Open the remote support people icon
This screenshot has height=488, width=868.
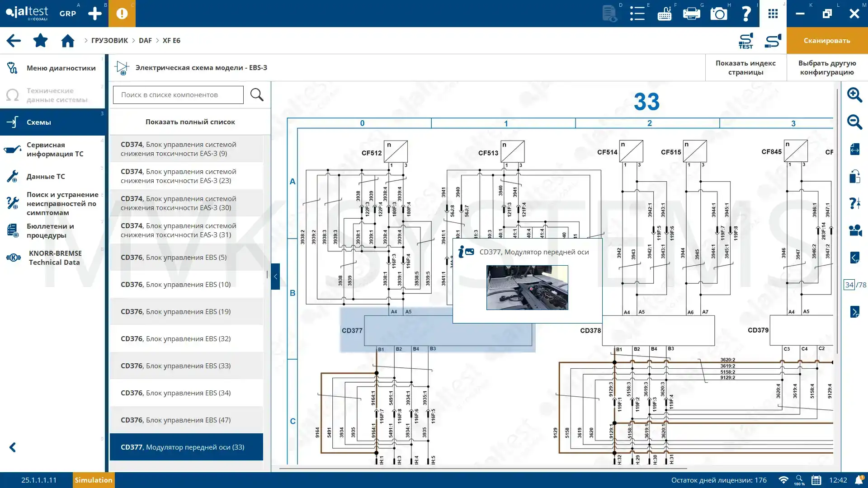pos(854,230)
